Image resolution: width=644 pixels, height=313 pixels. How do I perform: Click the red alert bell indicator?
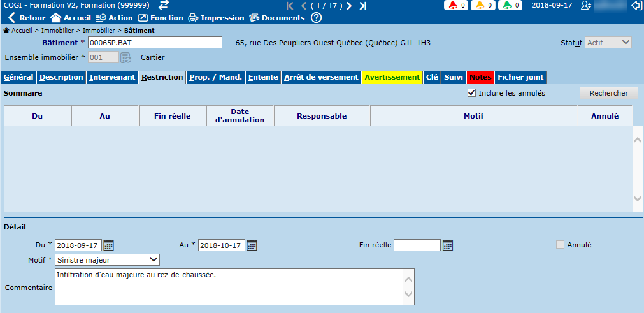[x=455, y=5]
